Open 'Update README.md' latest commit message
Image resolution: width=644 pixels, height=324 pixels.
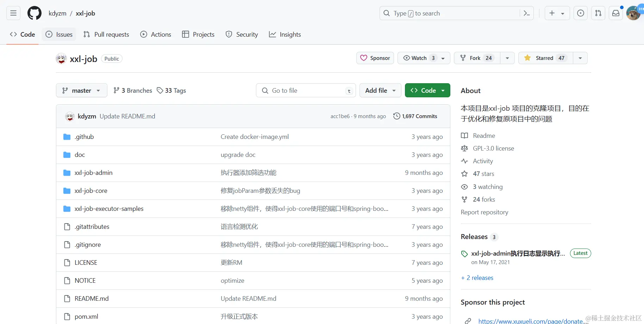pos(127,116)
